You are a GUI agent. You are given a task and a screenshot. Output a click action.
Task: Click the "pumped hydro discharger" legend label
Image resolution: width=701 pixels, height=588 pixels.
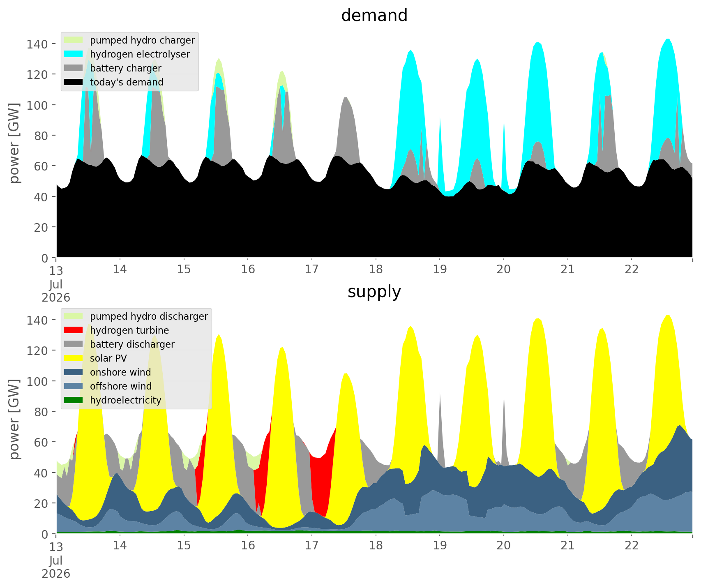tap(149, 316)
